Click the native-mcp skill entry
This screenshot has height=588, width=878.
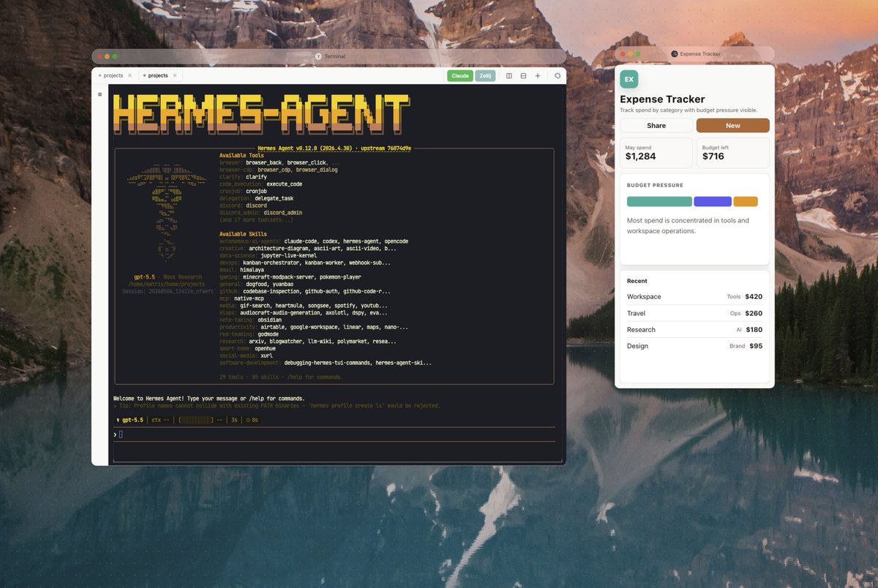[249, 298]
